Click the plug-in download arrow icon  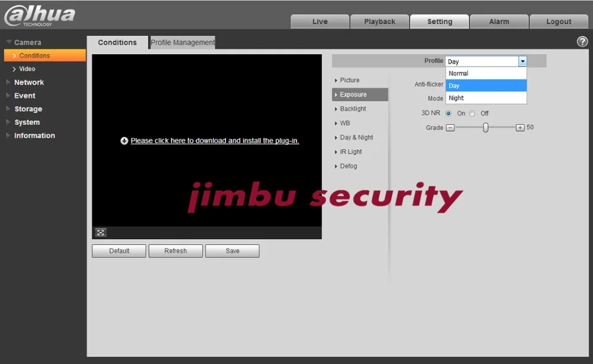[x=124, y=141]
